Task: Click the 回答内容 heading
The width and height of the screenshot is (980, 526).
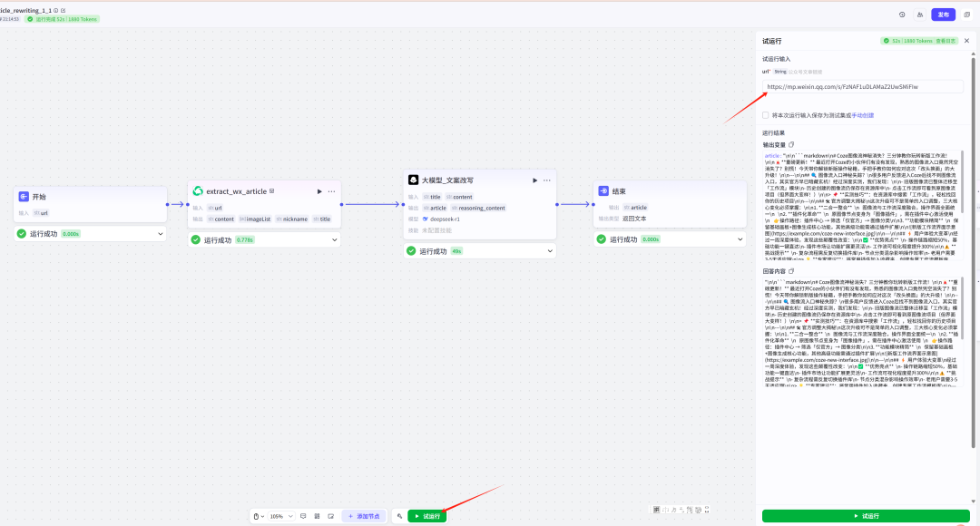Action: pyautogui.click(x=774, y=271)
